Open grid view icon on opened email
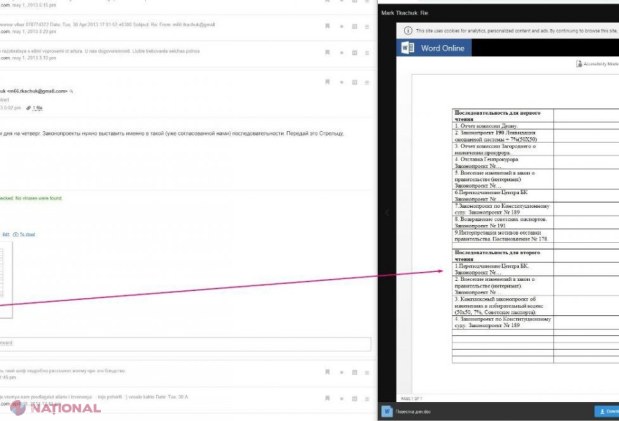 coord(355,82)
